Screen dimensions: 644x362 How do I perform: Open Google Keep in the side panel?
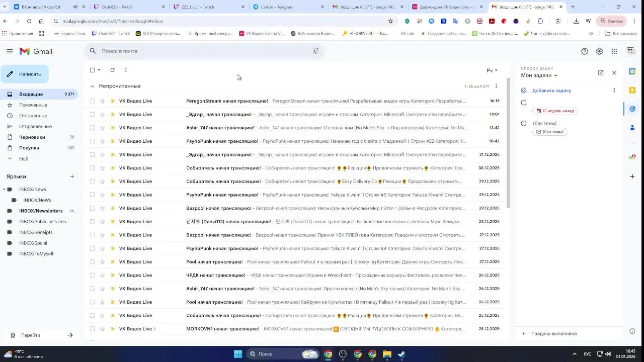click(x=632, y=90)
